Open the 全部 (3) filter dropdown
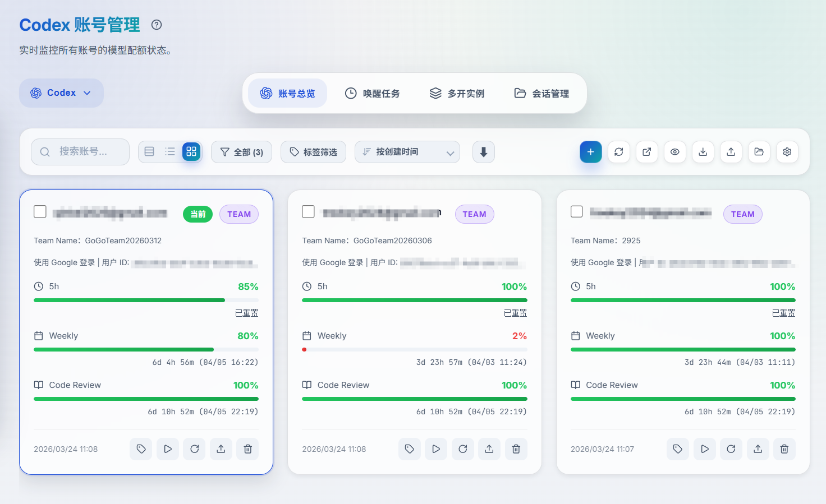Screen dimensions: 826x504 (x=241, y=152)
